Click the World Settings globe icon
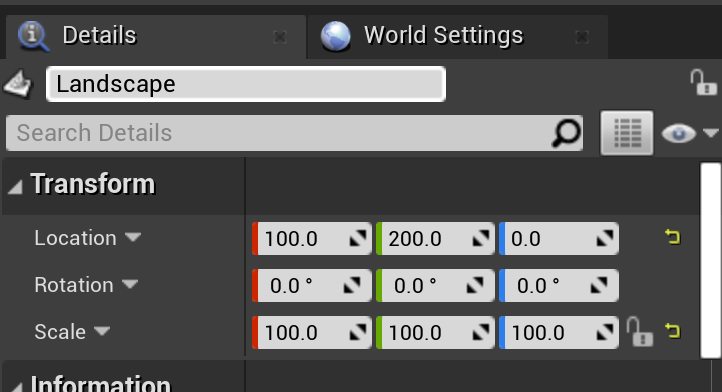This screenshot has width=722, height=392. coord(336,36)
